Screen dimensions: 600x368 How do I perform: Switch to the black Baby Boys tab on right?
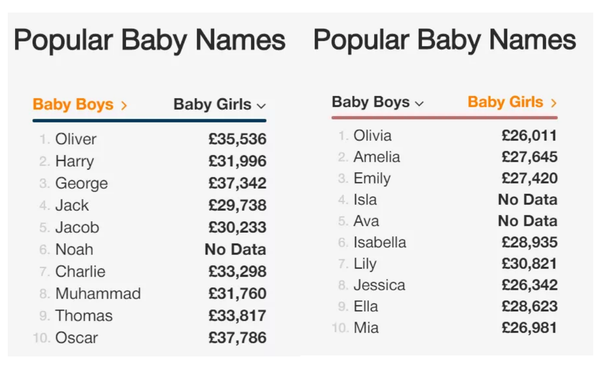click(371, 102)
